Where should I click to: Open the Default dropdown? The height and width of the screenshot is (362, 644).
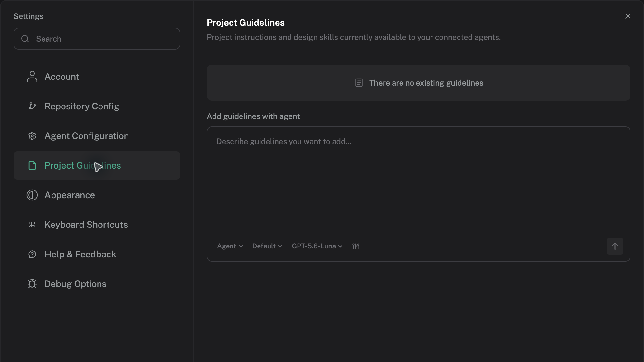(x=267, y=246)
